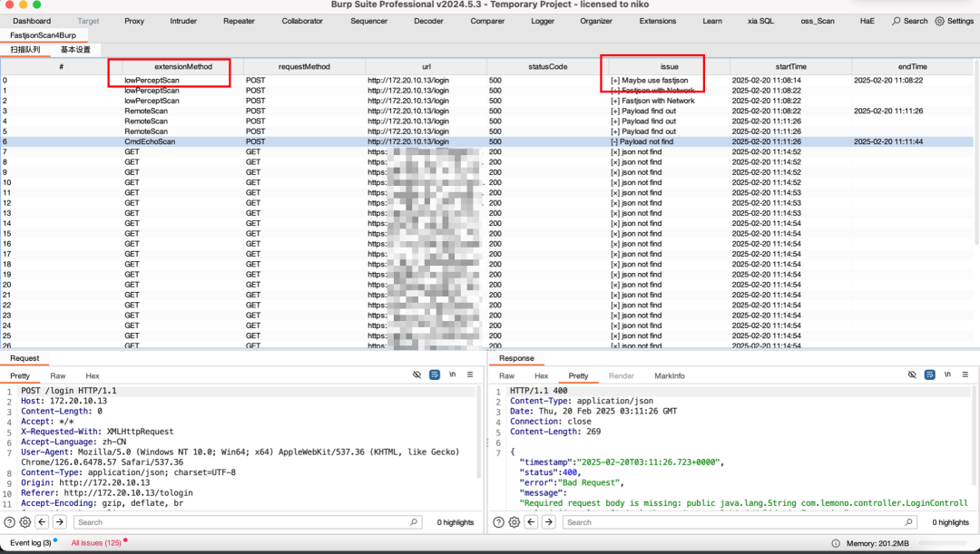980x554 pixels.
Task: Switch to the Decoder tab
Action: pos(428,21)
